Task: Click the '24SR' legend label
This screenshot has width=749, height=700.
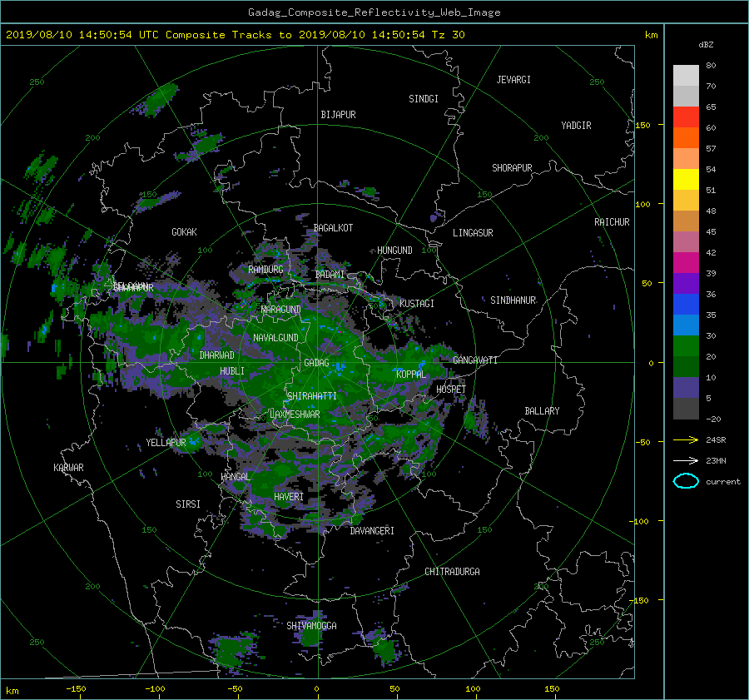Action: 716,440
